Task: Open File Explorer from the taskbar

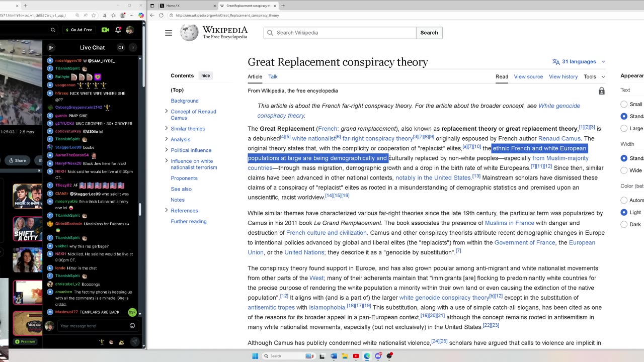Action: 344,356
